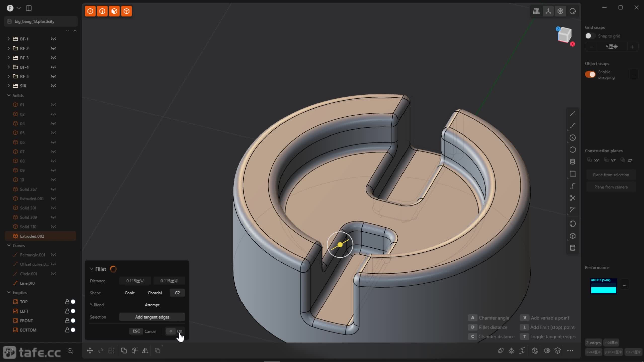This screenshot has height=362, width=644.
Task: Choose the Conic fillet shape
Action: (x=130, y=293)
